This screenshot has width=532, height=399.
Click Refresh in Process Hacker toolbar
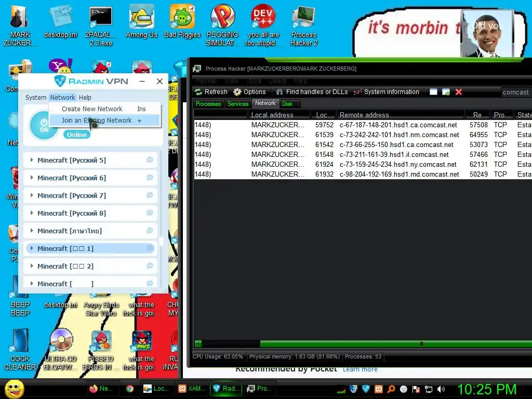(x=211, y=92)
